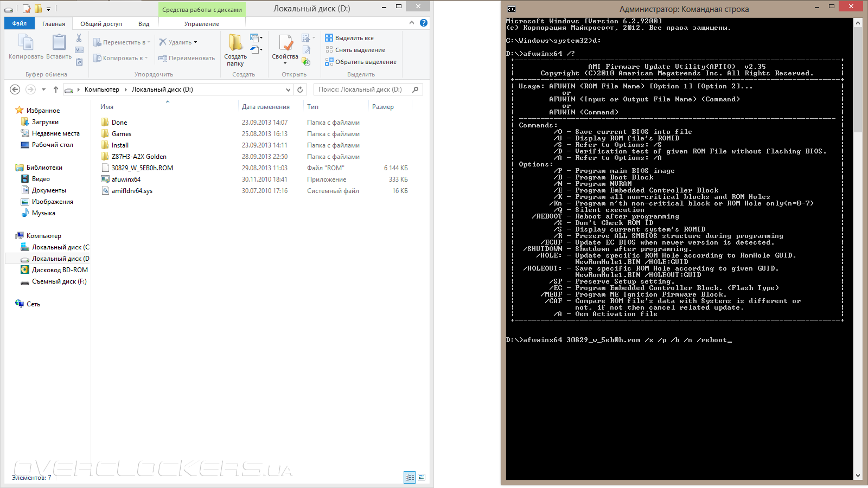The image size is (868, 488).
Task: Go up one folder level arrow
Action: coord(55,89)
